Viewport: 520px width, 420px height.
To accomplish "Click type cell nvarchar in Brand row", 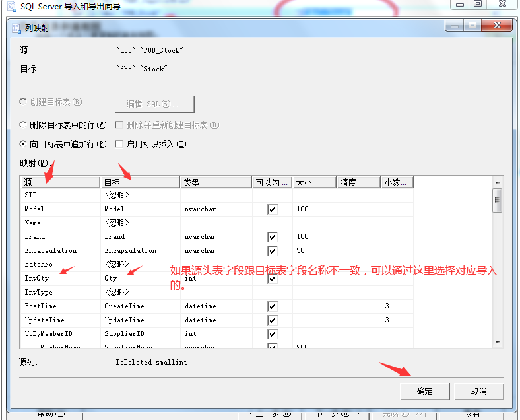I will point(216,236).
